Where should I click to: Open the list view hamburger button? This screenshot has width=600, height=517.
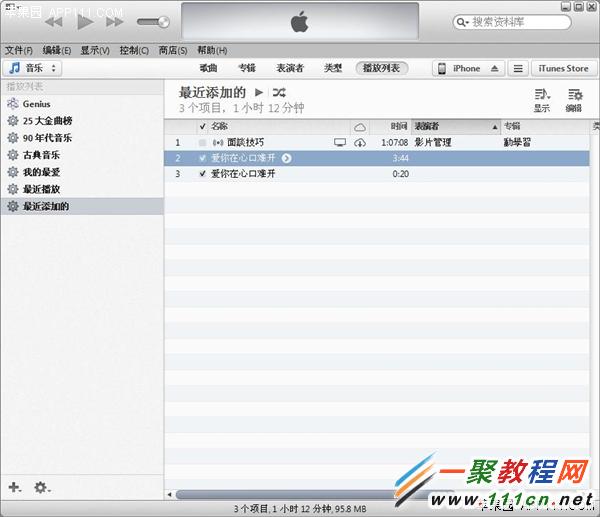point(518,68)
